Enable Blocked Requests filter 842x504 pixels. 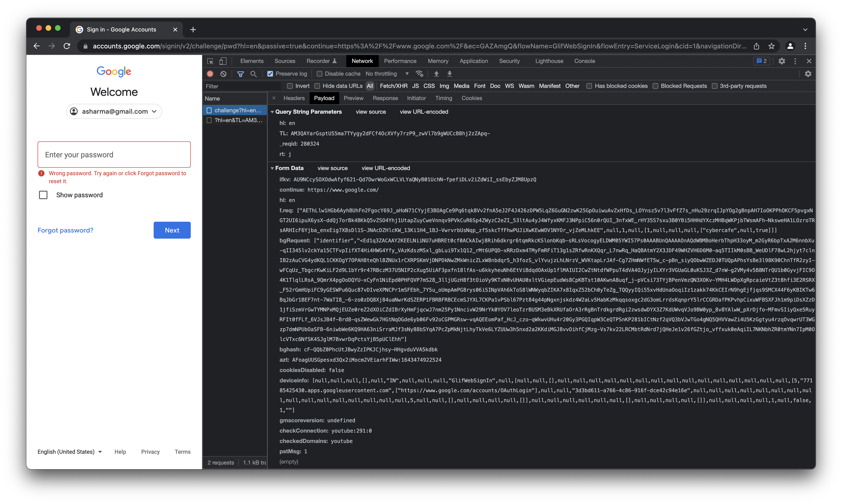pyautogui.click(x=655, y=86)
